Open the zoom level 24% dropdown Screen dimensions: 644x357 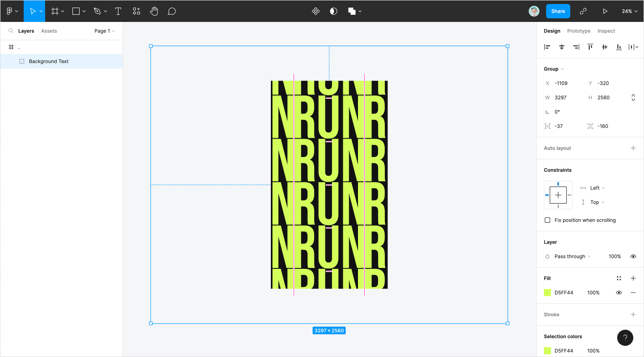click(x=629, y=11)
